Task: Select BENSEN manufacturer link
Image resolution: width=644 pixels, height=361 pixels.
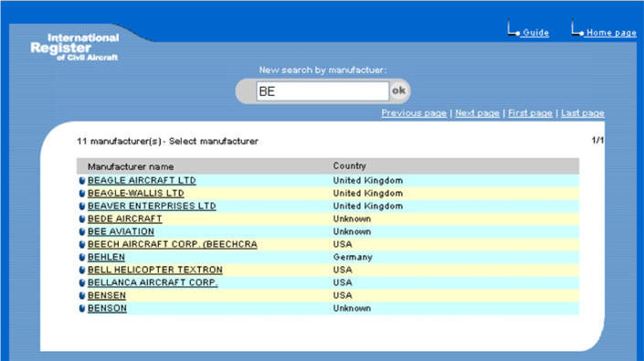Action: tap(107, 295)
